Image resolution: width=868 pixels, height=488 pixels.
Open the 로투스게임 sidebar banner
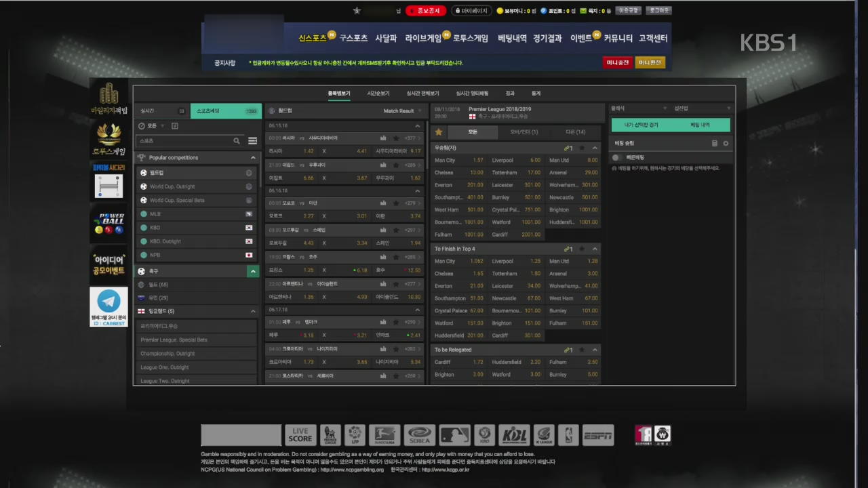[x=108, y=140]
